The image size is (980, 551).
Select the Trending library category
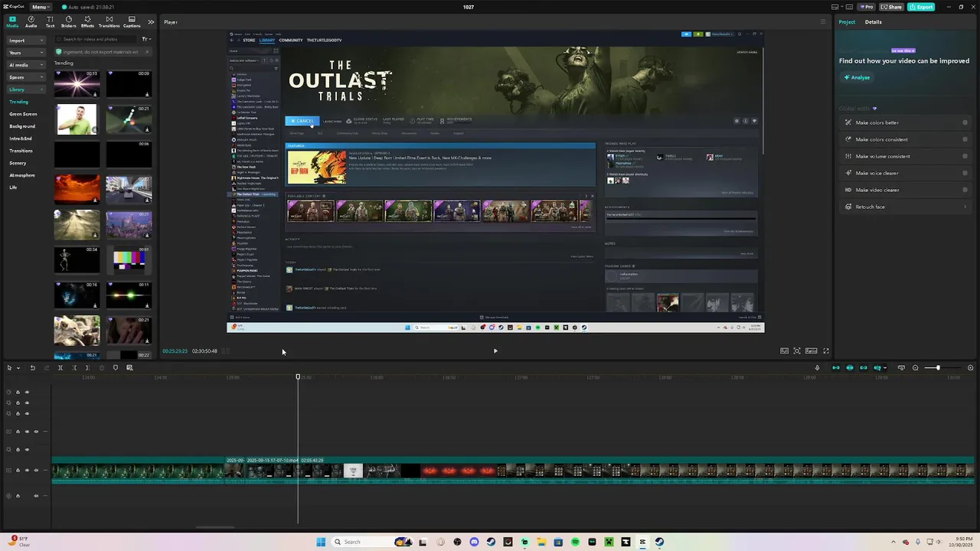18,102
